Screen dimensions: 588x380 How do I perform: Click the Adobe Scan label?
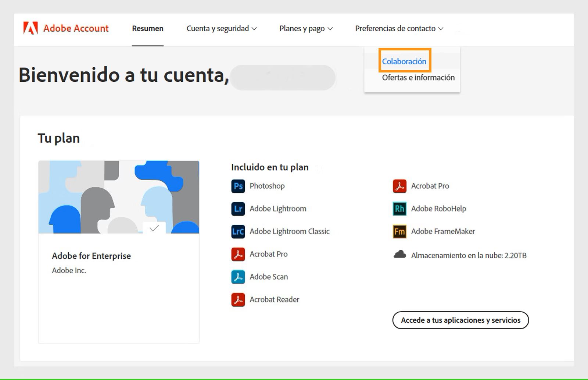click(269, 277)
